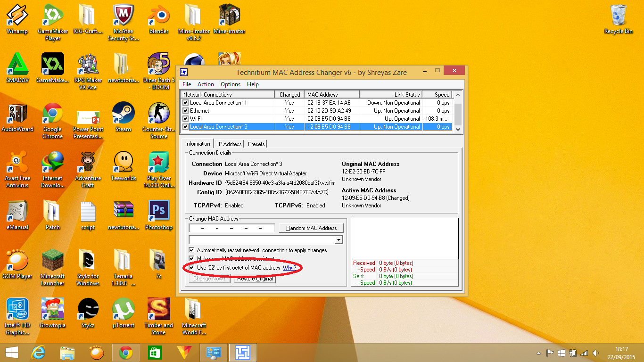The width and height of the screenshot is (644, 362).
Task: Open the AudioWizard desktop icon
Action: (17, 117)
